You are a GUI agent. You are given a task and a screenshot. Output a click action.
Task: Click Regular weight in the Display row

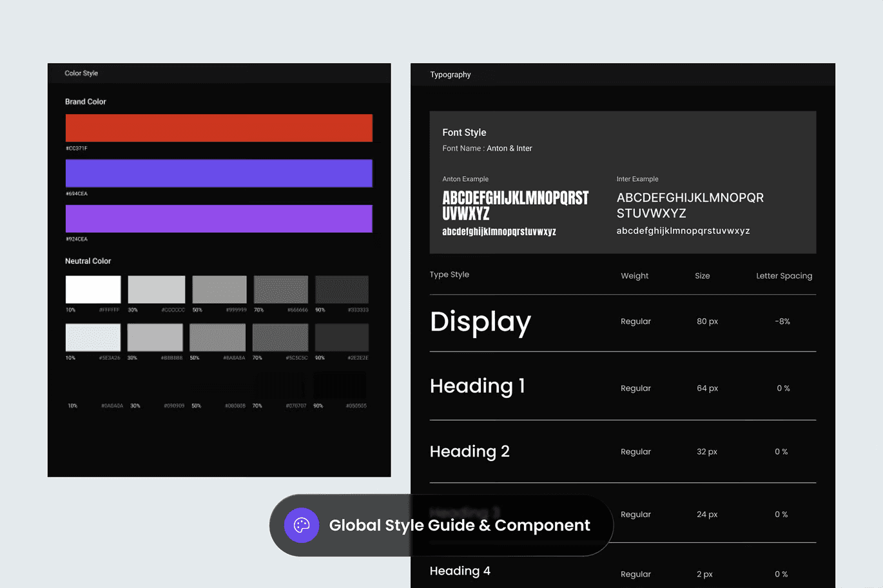[x=636, y=321]
